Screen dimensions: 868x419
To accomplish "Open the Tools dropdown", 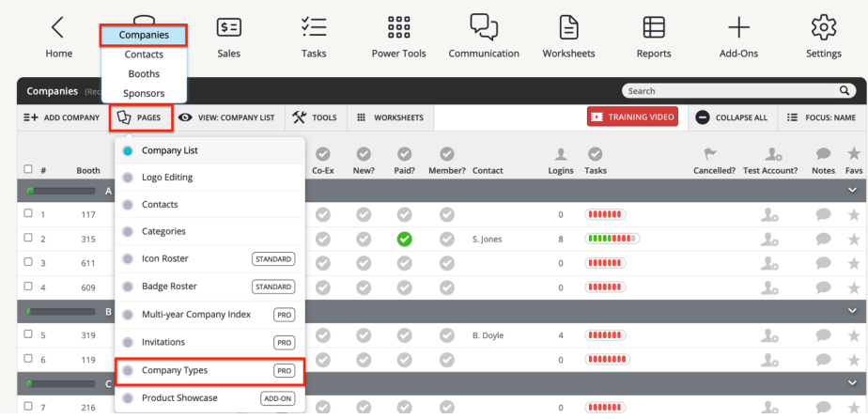I will (x=315, y=117).
